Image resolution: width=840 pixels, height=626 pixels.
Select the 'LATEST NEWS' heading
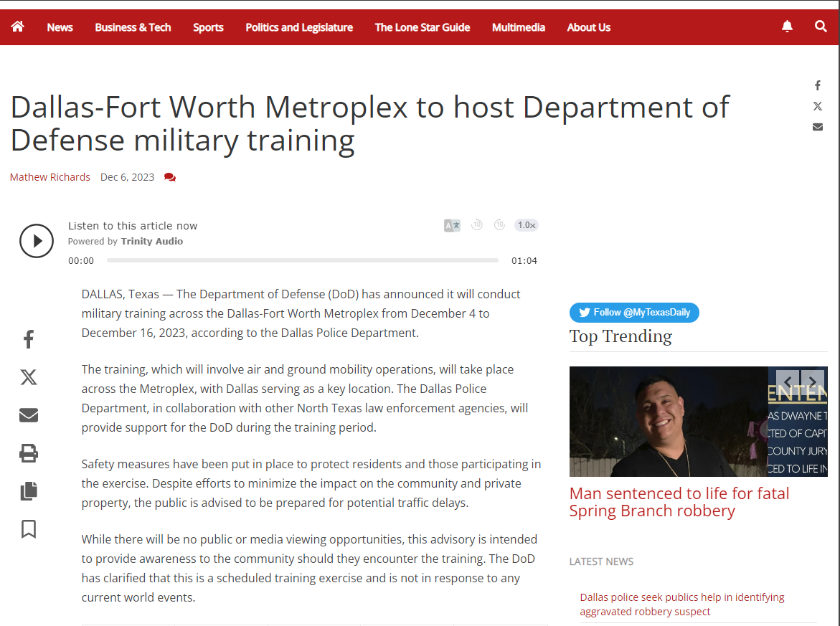[601, 561]
